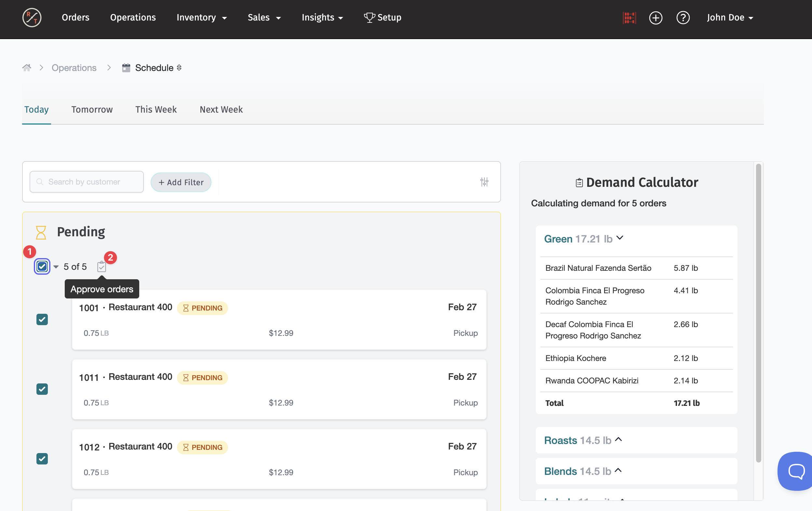
Task: Switch to the Tomorrow tab
Action: tap(92, 110)
